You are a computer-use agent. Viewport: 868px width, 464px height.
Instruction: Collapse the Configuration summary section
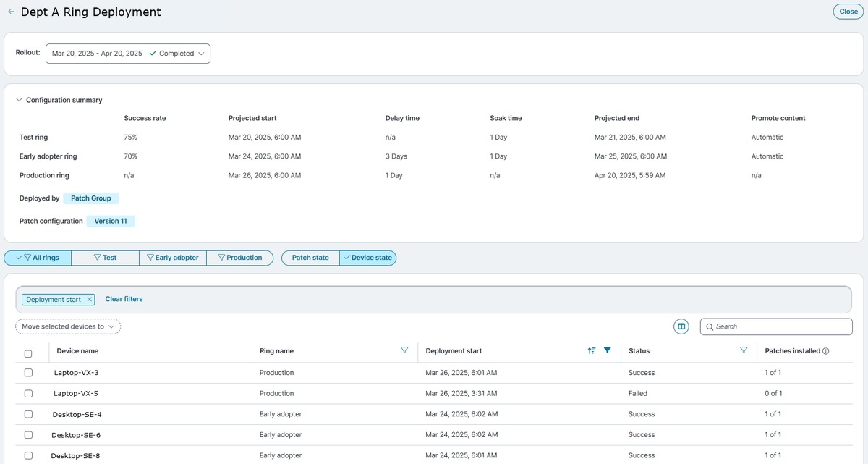tap(20, 100)
